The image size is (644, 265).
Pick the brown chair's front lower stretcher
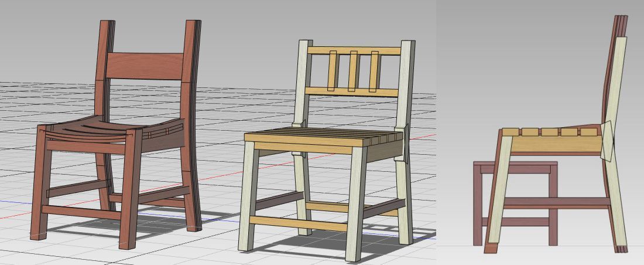82,212
